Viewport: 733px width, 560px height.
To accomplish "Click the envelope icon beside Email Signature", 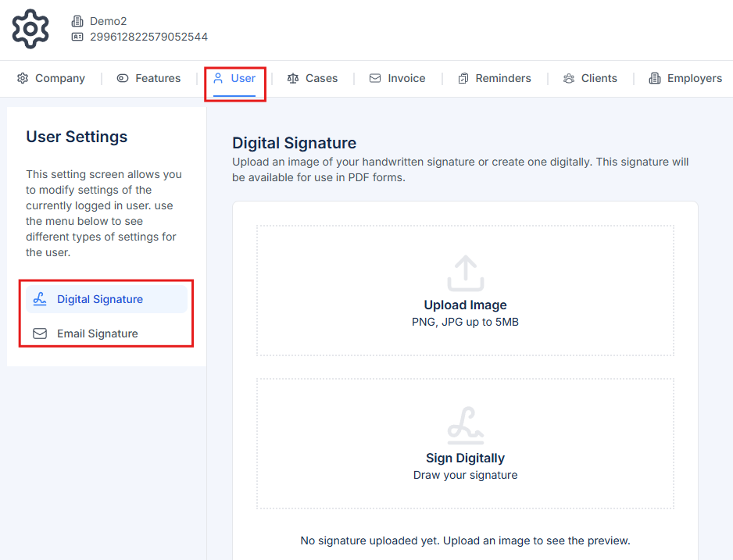I will click(x=39, y=333).
